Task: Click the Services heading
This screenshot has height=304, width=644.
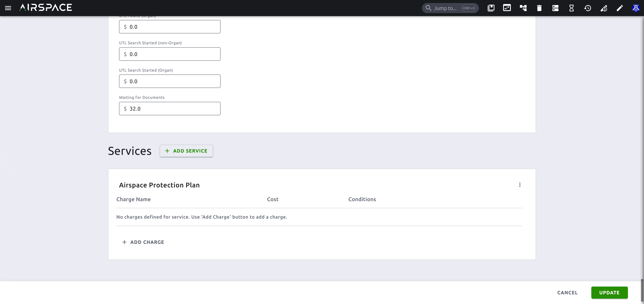Action: (x=130, y=151)
